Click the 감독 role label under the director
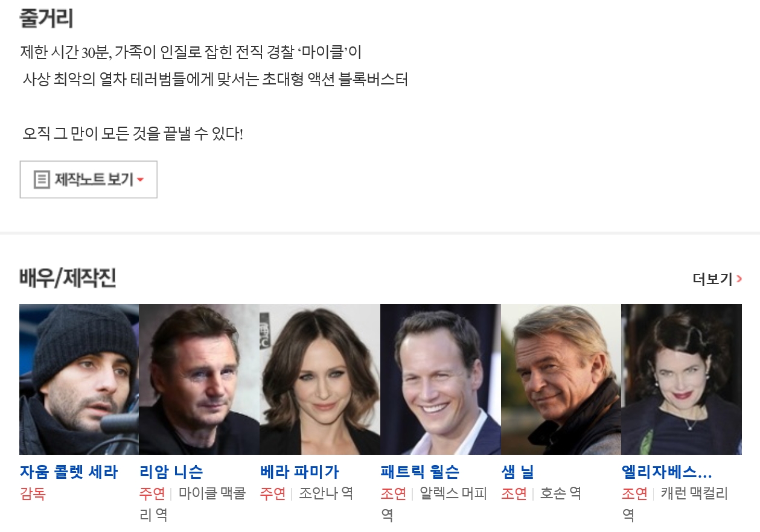 (x=33, y=493)
